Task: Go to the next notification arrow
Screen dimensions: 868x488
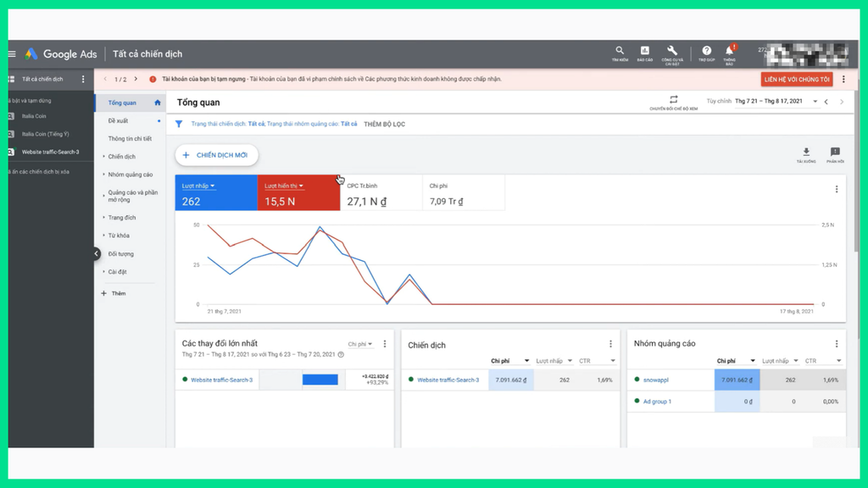Action: [136, 79]
